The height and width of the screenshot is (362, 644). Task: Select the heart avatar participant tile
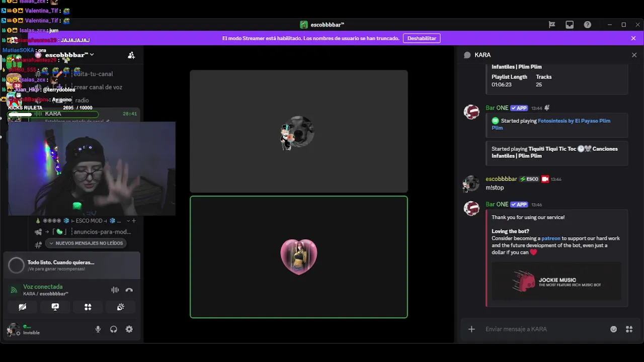pyautogui.click(x=299, y=257)
